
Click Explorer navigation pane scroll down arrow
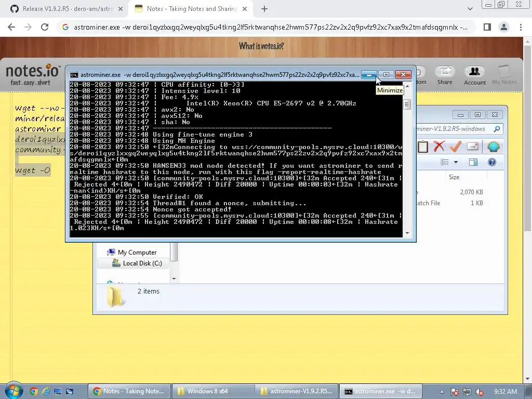point(174,278)
